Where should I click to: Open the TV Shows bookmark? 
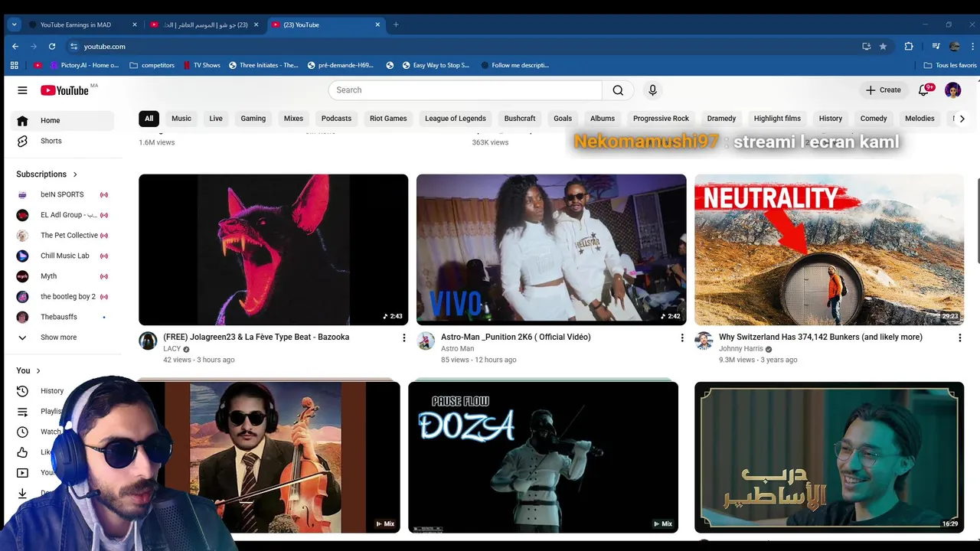(201, 65)
